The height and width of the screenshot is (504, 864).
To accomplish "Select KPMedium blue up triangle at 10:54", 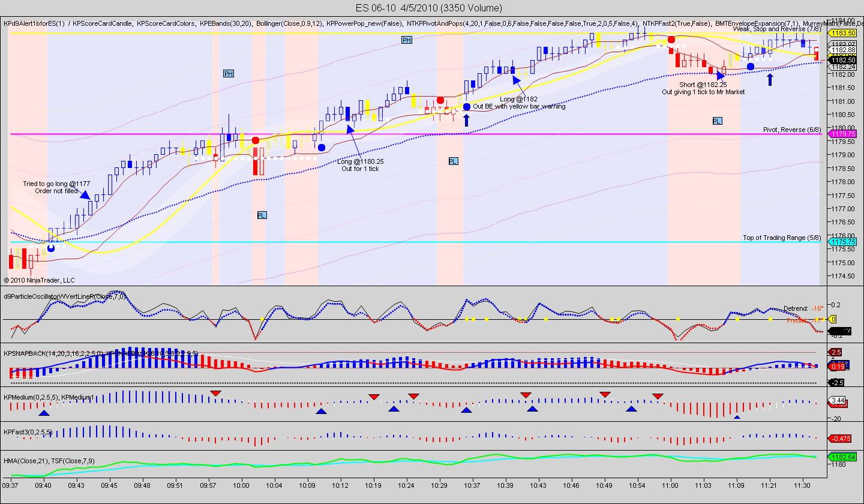I will click(x=631, y=409).
